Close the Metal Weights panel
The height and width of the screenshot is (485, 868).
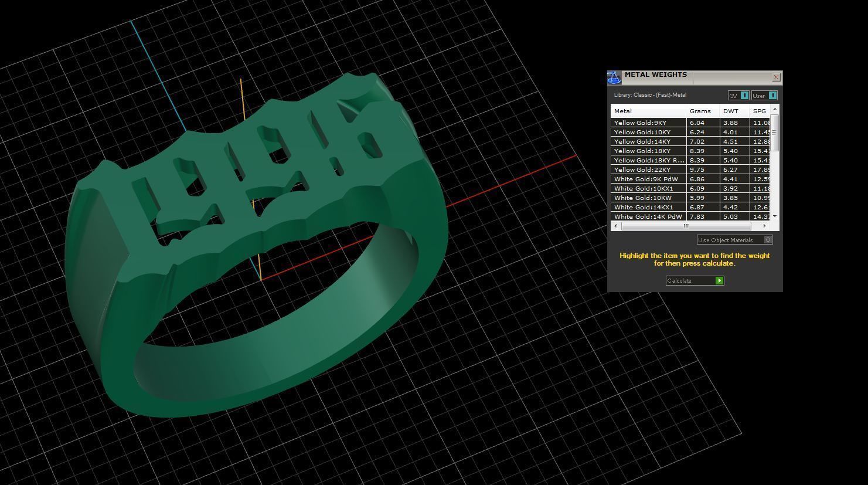tap(776, 77)
